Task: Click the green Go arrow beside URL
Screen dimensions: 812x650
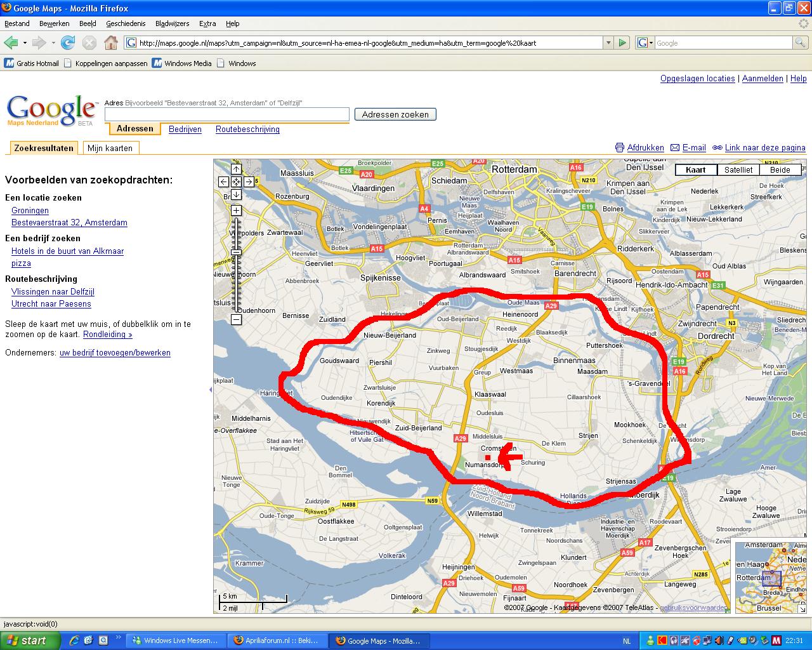Action: point(622,43)
